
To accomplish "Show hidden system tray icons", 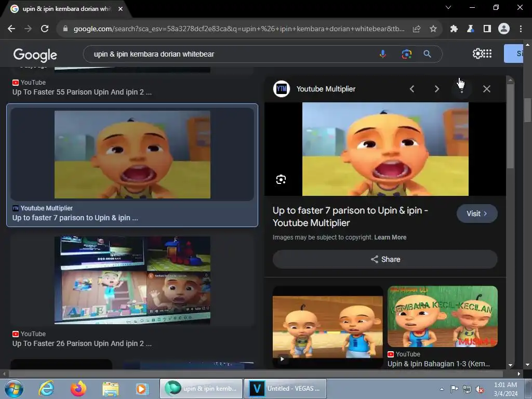I will pyautogui.click(x=442, y=389).
